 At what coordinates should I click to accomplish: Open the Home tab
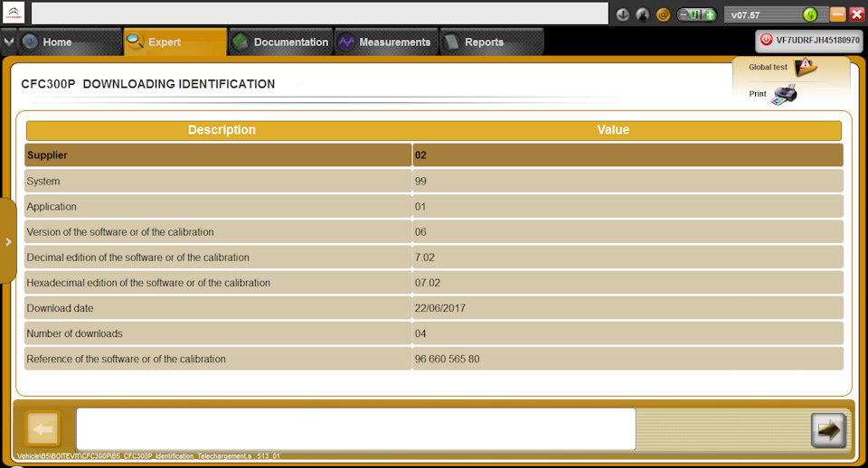click(70, 42)
